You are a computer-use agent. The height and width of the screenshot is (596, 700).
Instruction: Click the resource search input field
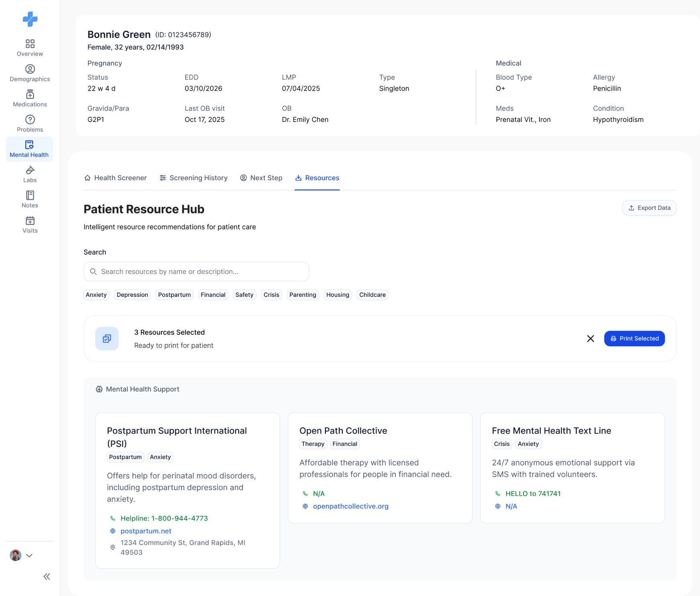(x=196, y=272)
